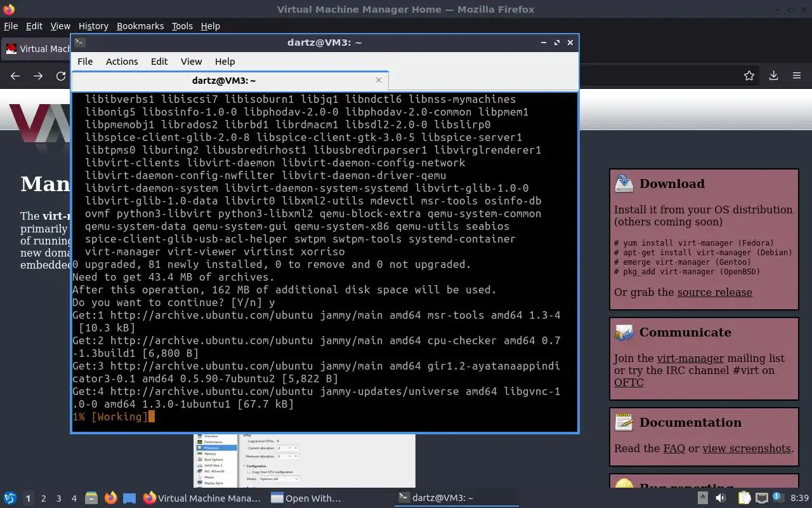Open the view screenshots link

coord(747,448)
